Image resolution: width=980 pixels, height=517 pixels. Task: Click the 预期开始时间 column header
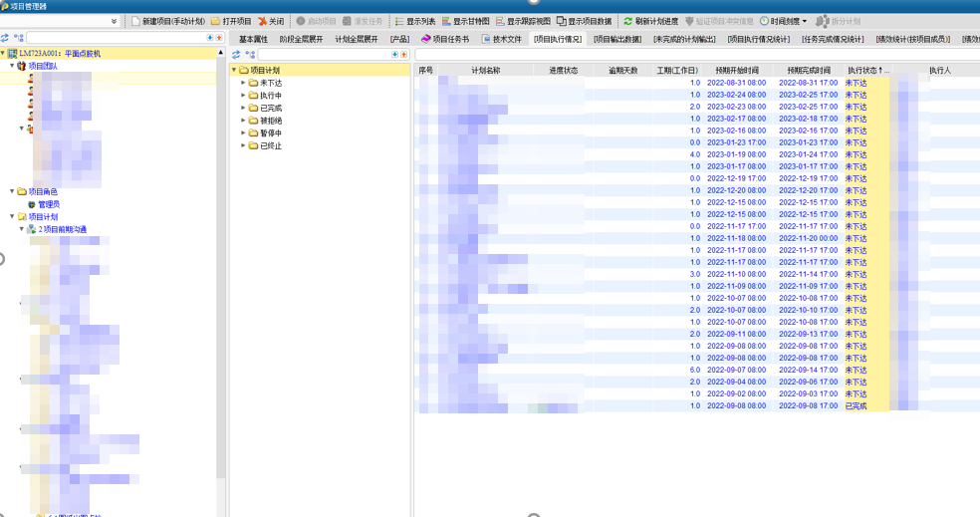[737, 71]
